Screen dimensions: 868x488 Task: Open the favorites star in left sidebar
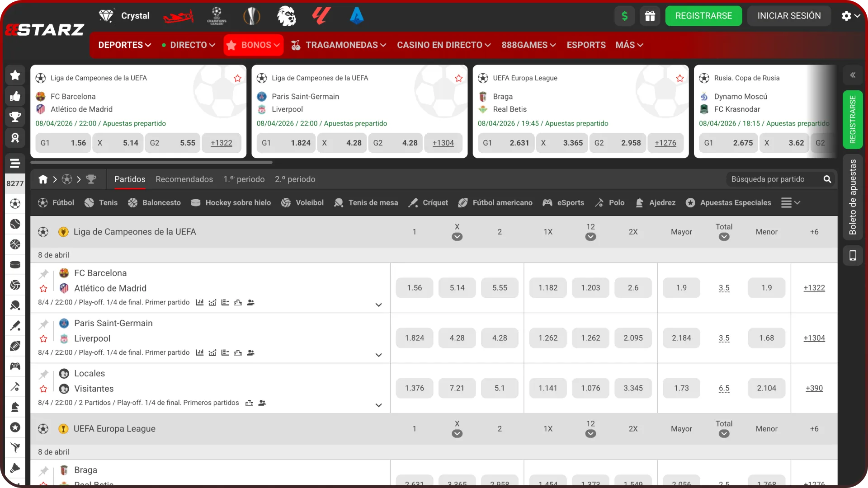[15, 75]
